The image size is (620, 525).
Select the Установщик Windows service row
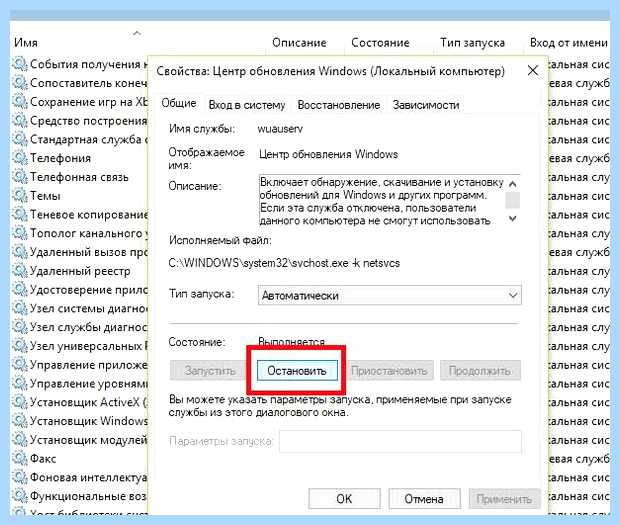point(80,421)
